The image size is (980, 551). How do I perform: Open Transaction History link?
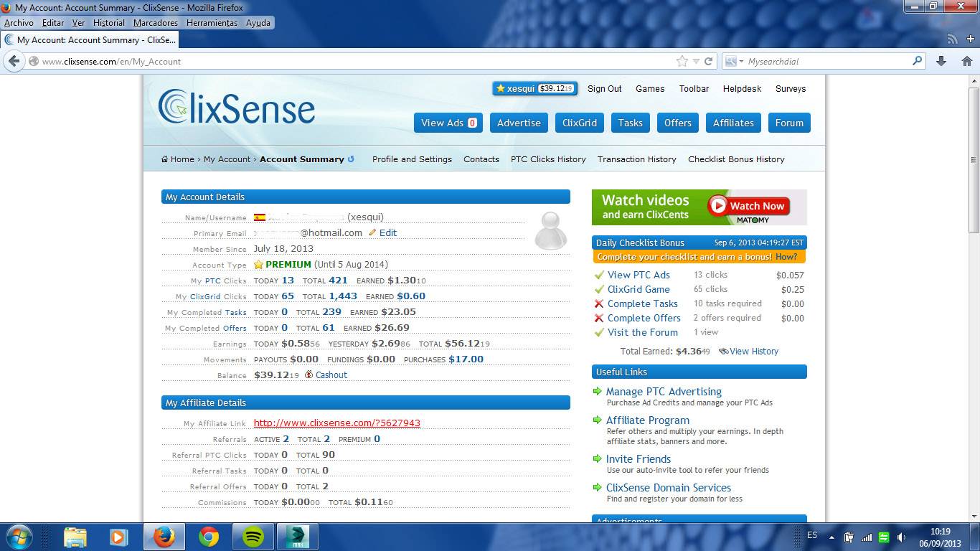(x=637, y=159)
